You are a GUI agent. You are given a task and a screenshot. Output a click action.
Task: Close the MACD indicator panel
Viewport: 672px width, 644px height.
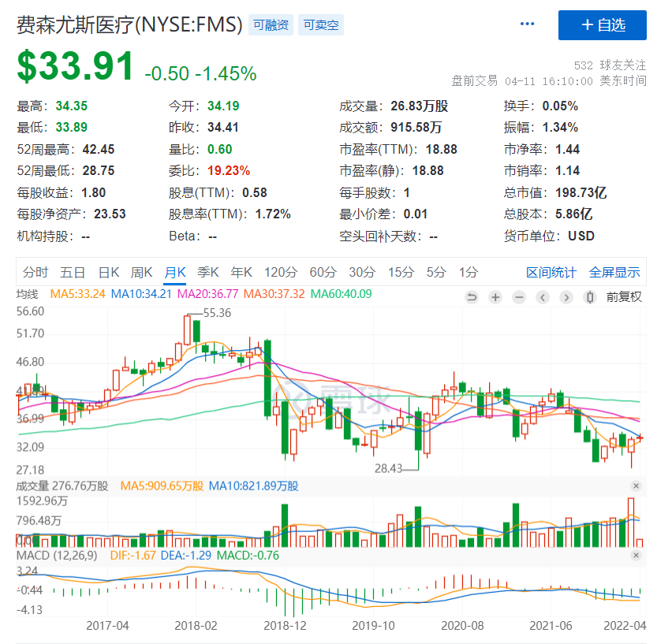tap(636, 555)
